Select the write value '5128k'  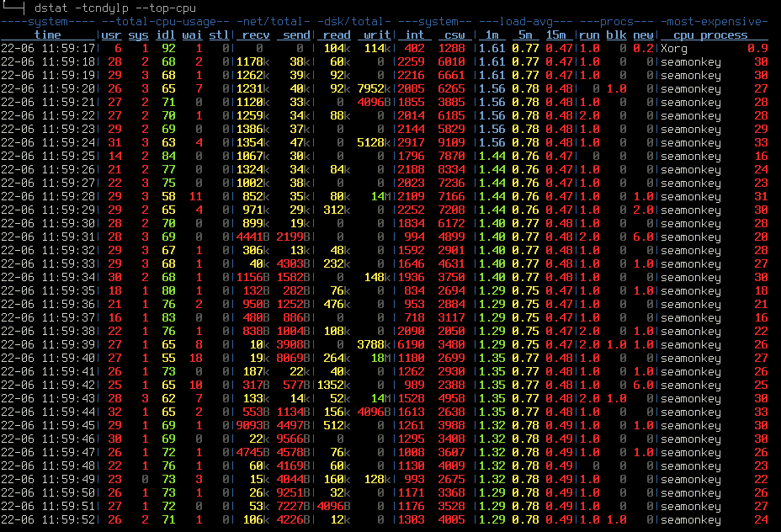pos(374,142)
